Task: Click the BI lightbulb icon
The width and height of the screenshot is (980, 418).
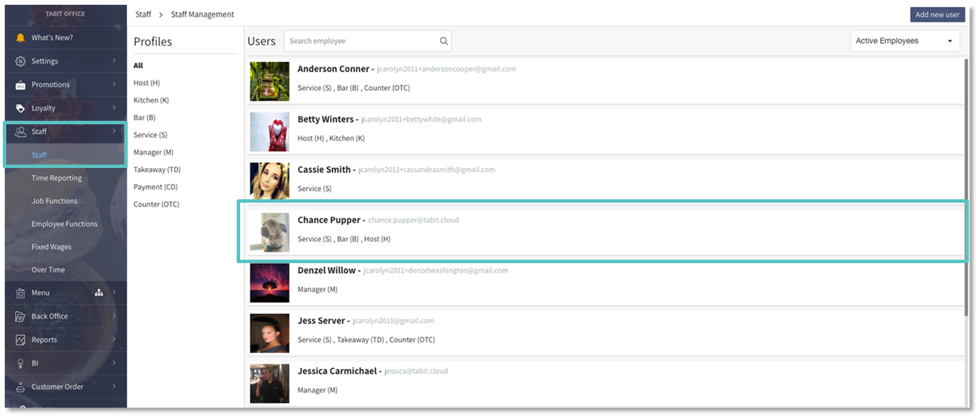Action: coord(20,363)
